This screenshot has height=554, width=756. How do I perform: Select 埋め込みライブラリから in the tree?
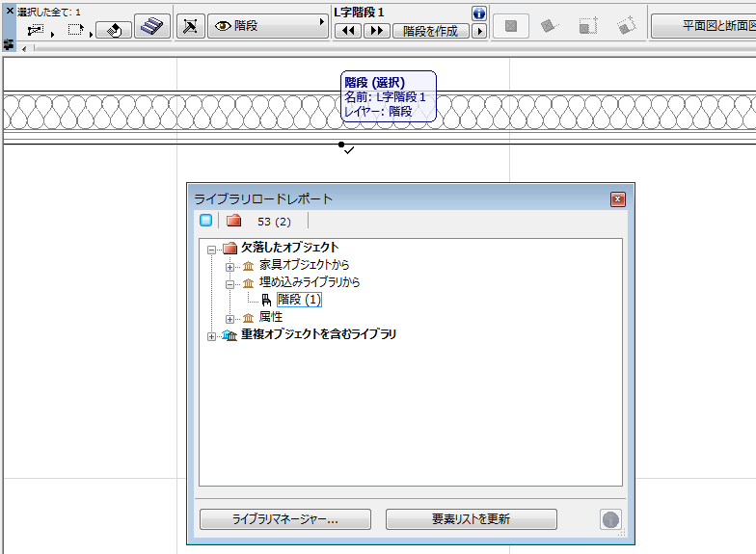click(310, 282)
